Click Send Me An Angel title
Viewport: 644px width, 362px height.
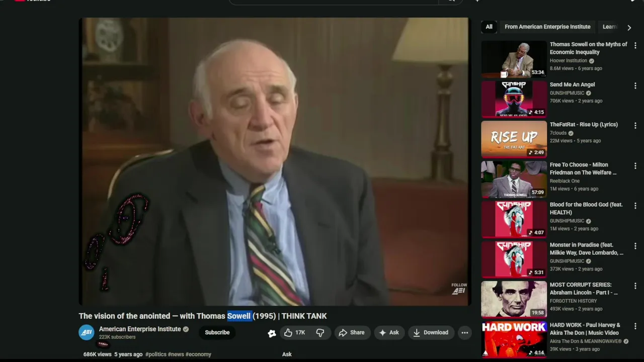point(572,84)
